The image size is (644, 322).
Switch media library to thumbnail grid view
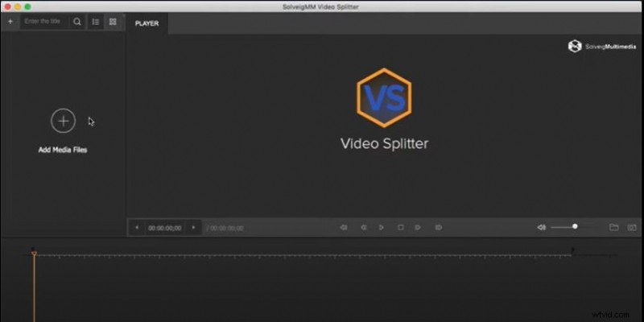point(113,23)
